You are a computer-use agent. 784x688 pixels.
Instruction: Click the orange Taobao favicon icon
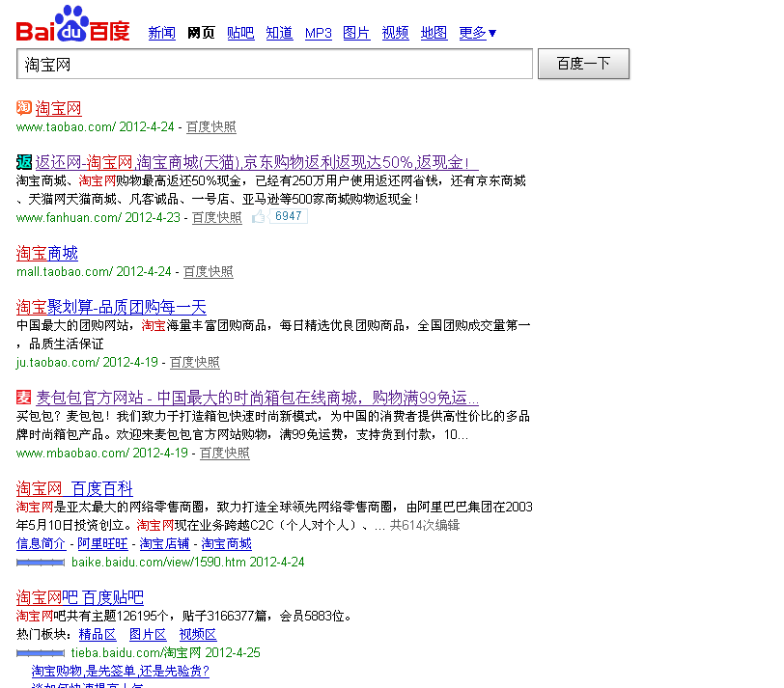(x=24, y=108)
